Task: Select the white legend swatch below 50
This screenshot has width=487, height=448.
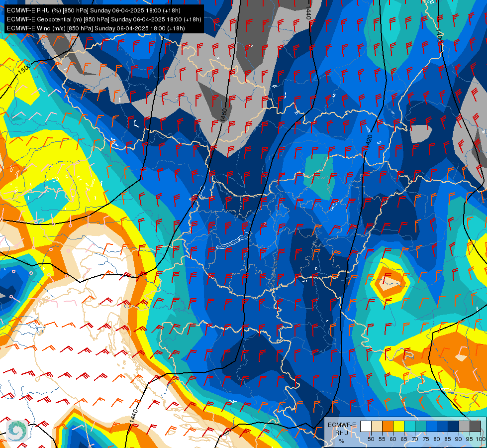Action: 366,426
